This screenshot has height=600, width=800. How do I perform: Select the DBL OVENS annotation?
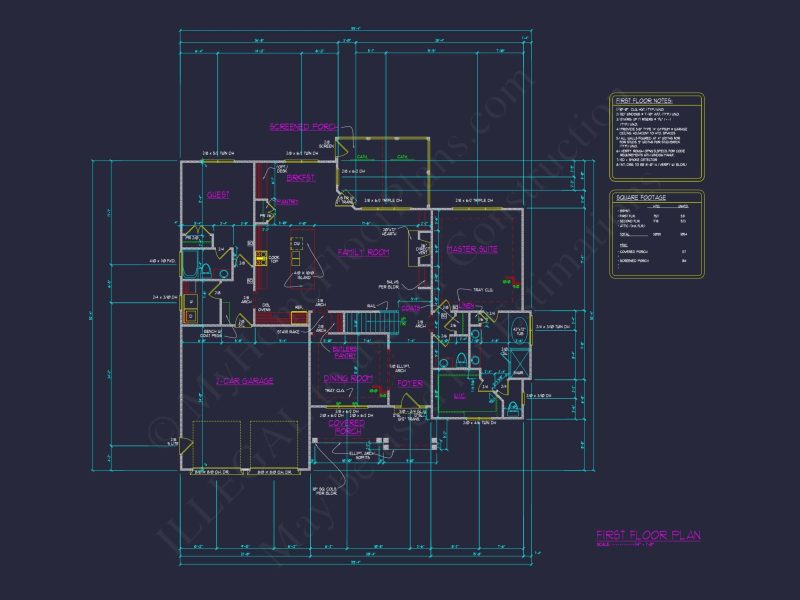264,308
